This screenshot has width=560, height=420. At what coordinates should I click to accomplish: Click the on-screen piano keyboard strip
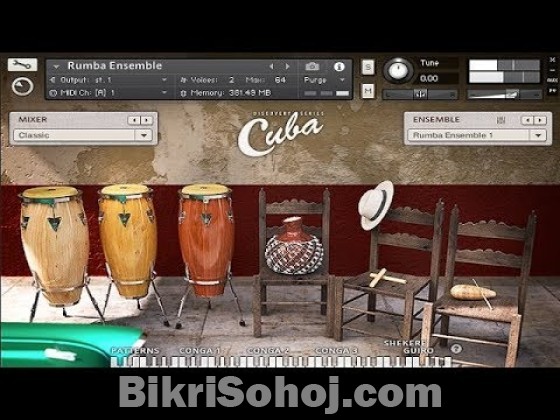[281, 361]
